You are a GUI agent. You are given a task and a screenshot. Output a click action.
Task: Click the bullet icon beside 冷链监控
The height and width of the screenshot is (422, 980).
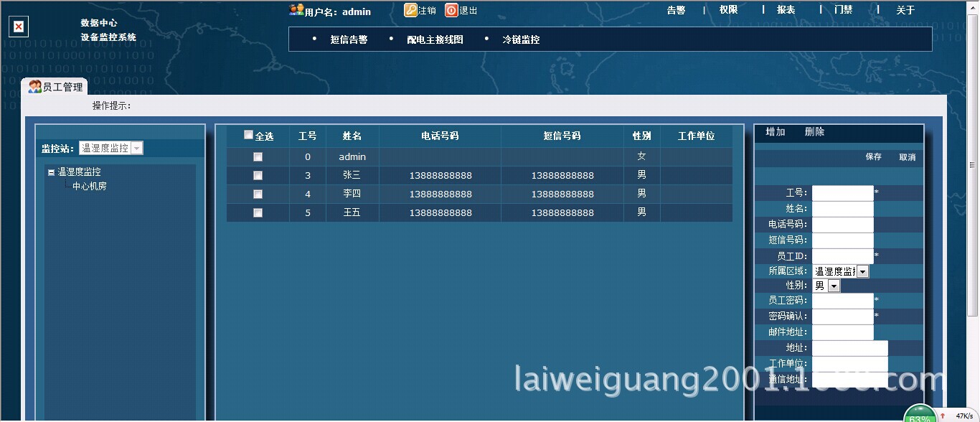tap(487, 39)
